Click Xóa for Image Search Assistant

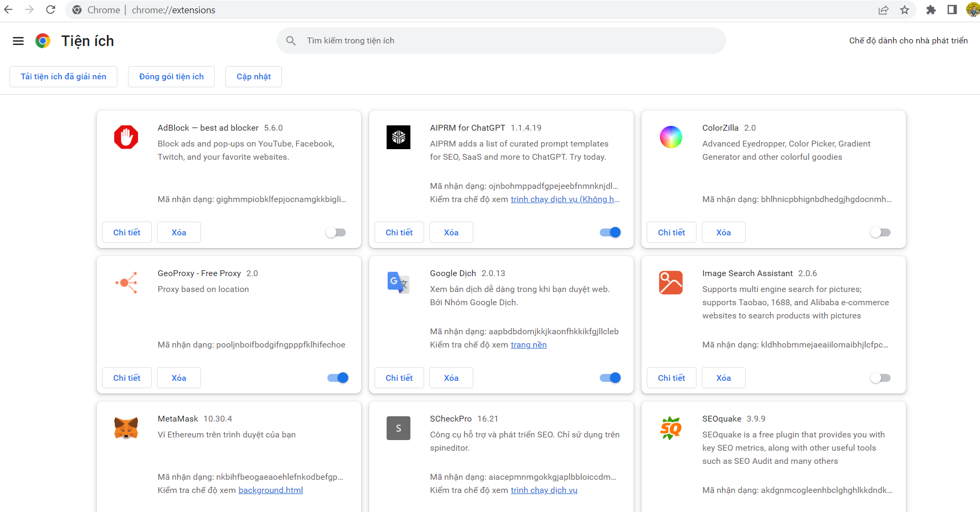click(723, 378)
